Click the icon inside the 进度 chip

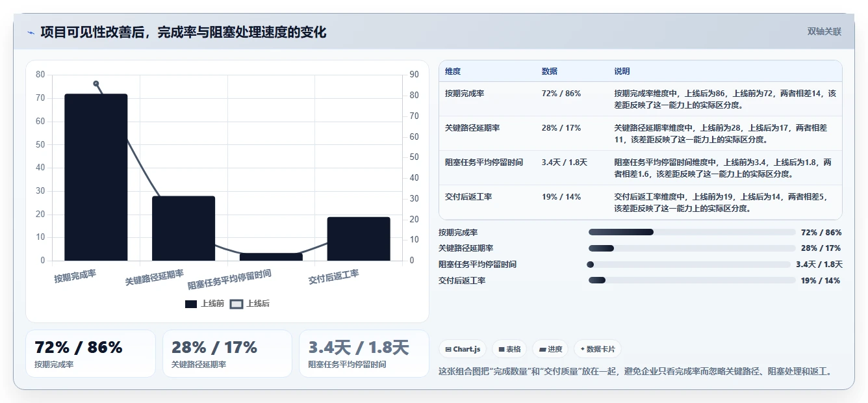click(x=542, y=349)
